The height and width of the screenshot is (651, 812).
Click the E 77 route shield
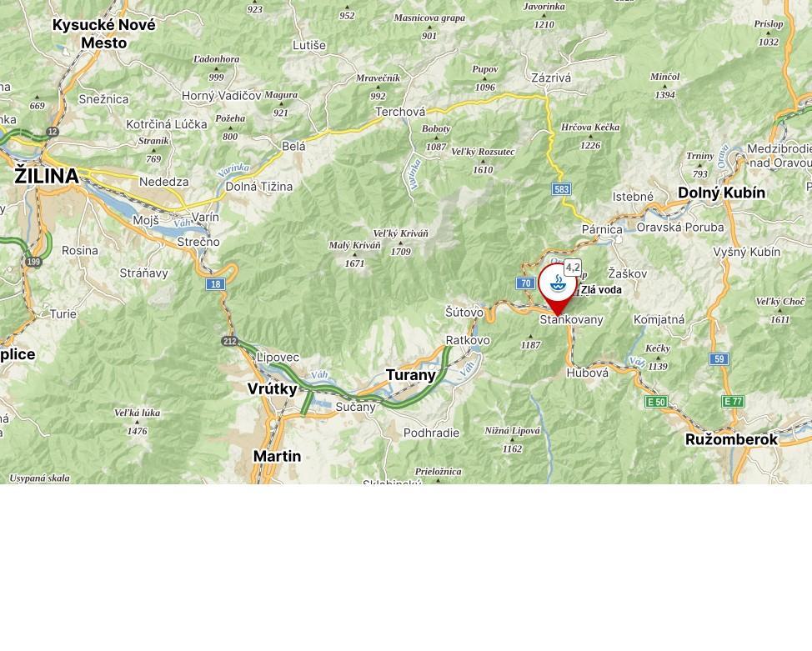733,401
